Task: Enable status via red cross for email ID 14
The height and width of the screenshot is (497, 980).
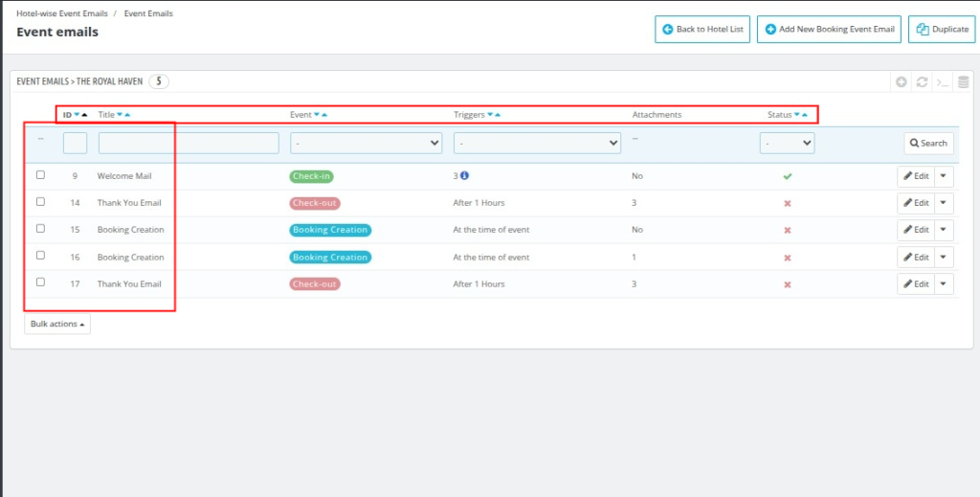Action: point(787,204)
